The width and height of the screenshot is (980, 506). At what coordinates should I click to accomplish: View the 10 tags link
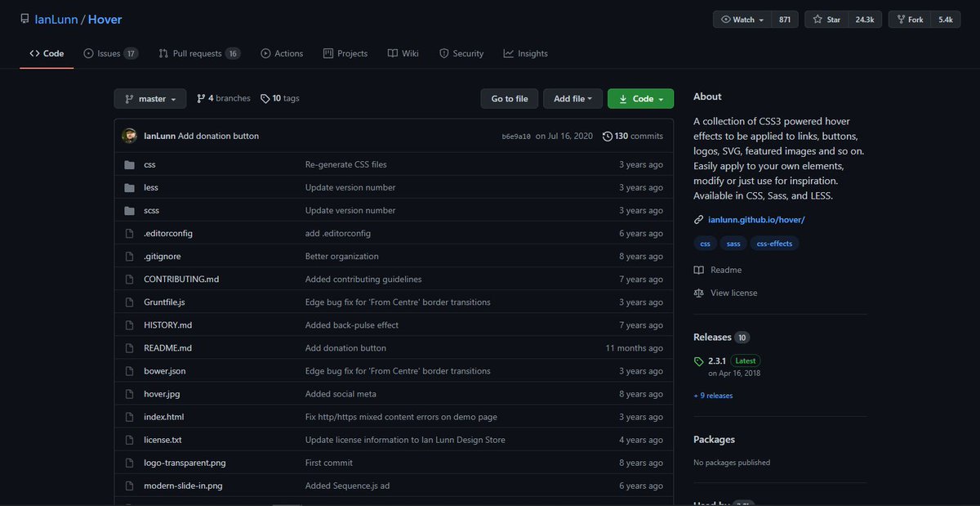tap(280, 98)
